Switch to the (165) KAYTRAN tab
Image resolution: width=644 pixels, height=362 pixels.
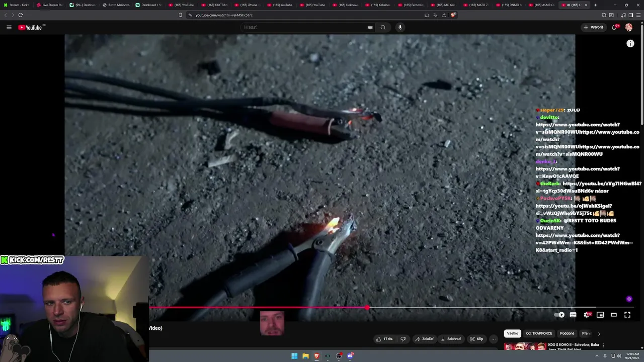pos(214,5)
